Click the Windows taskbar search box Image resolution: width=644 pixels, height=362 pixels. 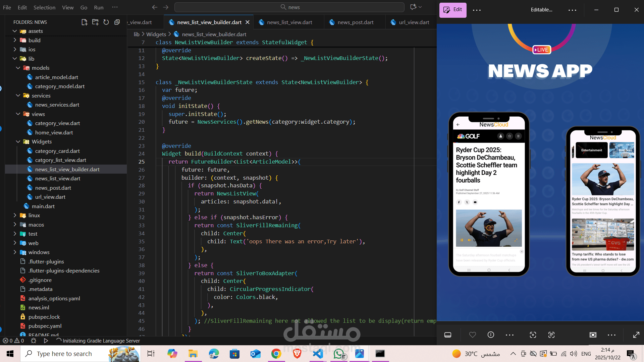click(x=80, y=354)
